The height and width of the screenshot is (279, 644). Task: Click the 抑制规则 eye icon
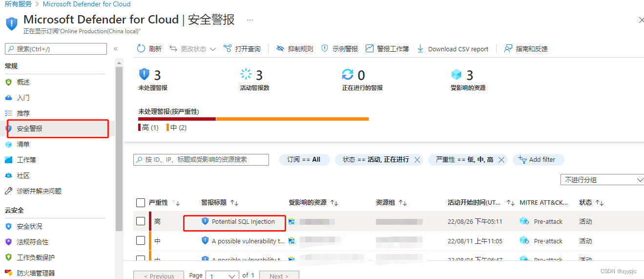[x=280, y=49]
